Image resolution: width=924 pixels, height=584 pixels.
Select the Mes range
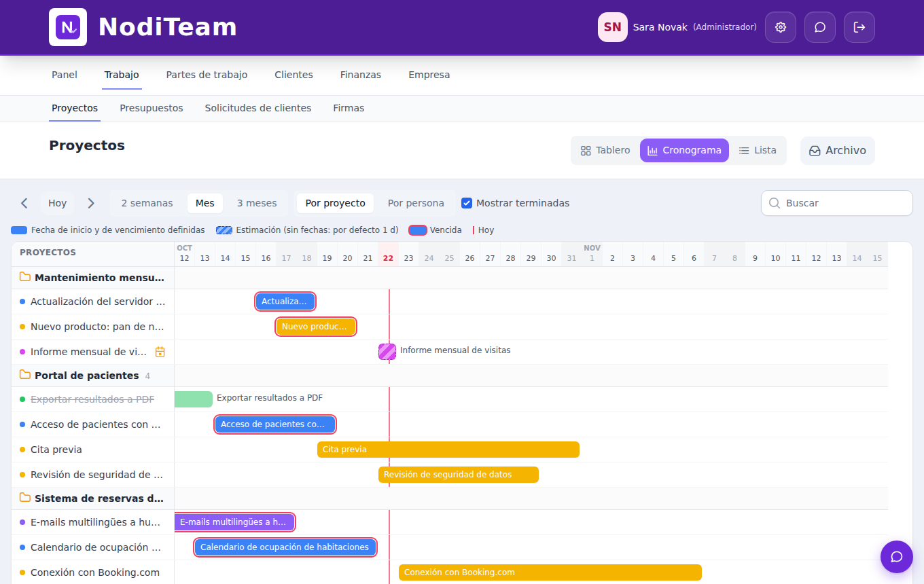point(205,203)
